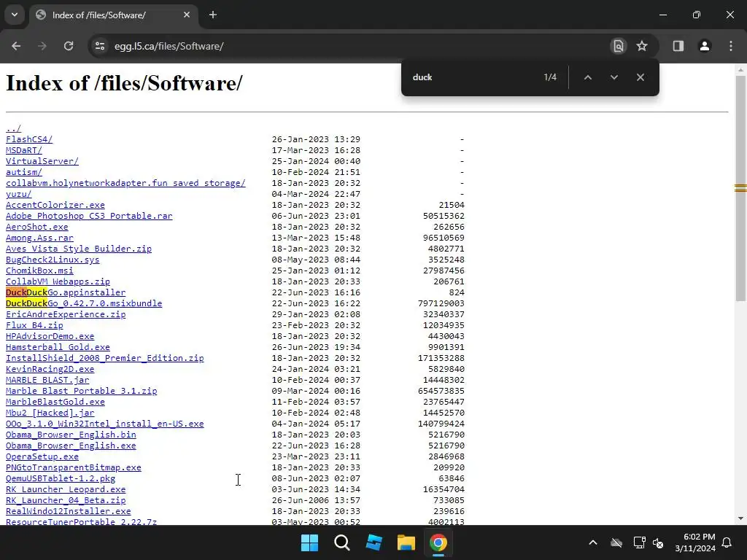Show hidden system tray icons
This screenshot has height=560, width=747.
click(x=593, y=542)
